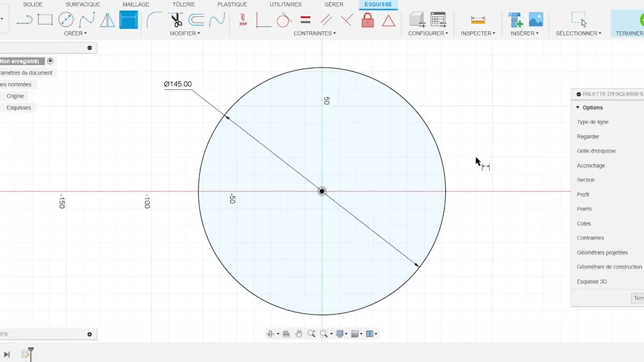Switch to the SURFACIQUE tab

pyautogui.click(x=83, y=4)
